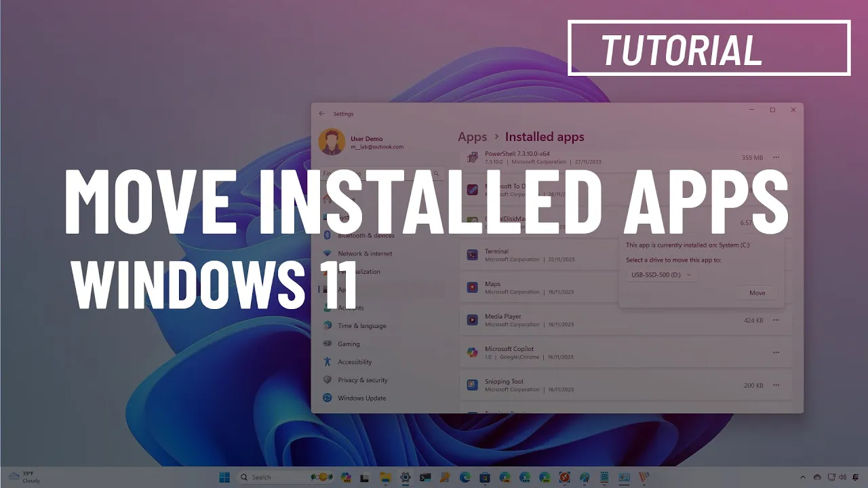Open the Windows Start menu

pyautogui.click(x=225, y=477)
